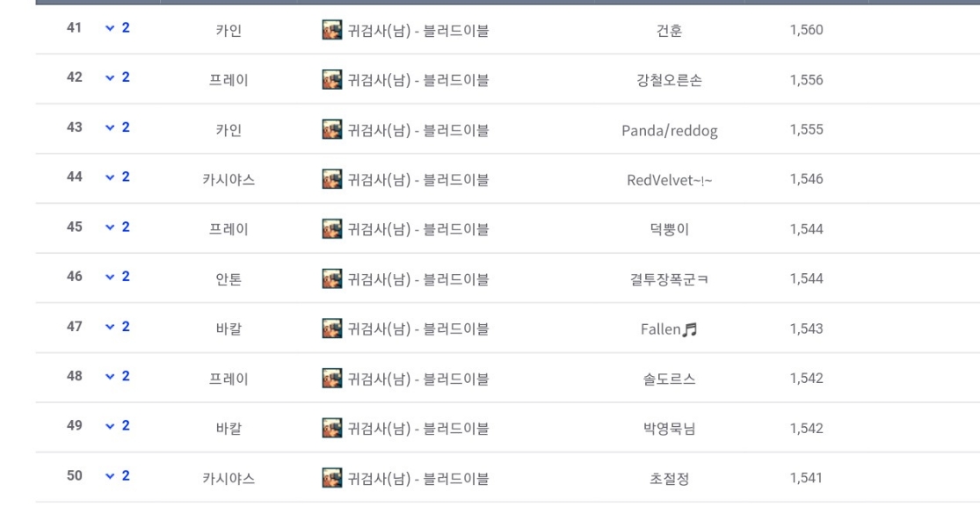Open character name 솔도르스
The width and height of the screenshot is (980, 506).
[670, 379]
